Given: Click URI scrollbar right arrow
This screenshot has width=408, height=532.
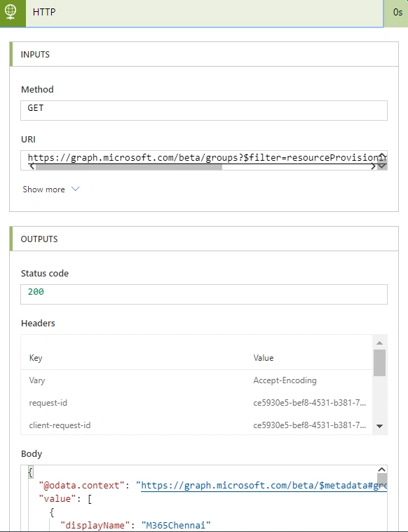Looking at the screenshot, I should [373, 166].
